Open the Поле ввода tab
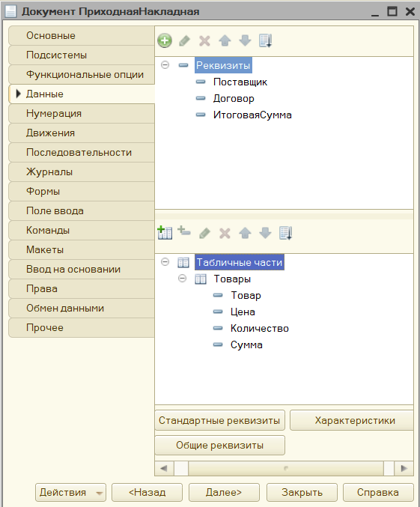The image size is (420, 507). (82, 211)
